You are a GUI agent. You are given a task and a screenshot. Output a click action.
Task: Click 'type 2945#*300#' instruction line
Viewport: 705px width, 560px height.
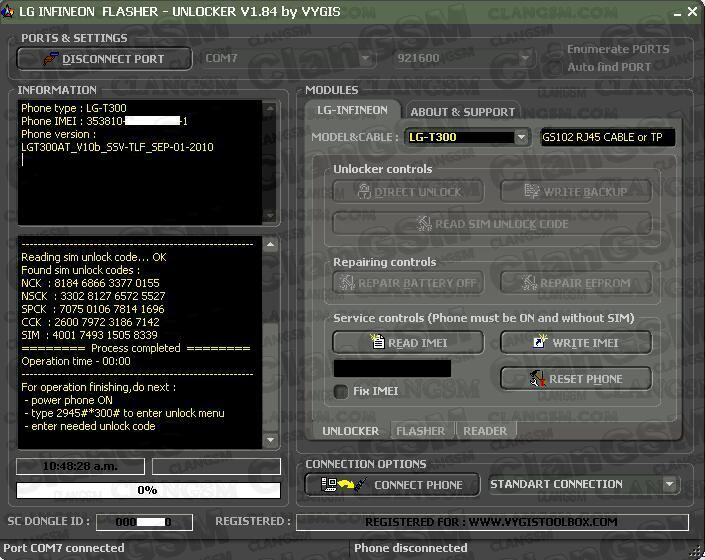tap(124, 413)
